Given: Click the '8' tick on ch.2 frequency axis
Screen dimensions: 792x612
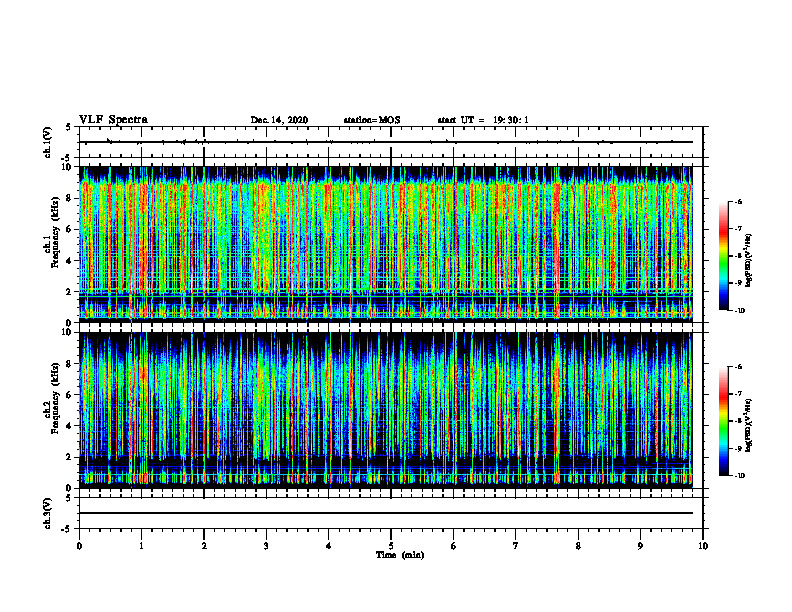Looking at the screenshot, I should (x=70, y=364).
